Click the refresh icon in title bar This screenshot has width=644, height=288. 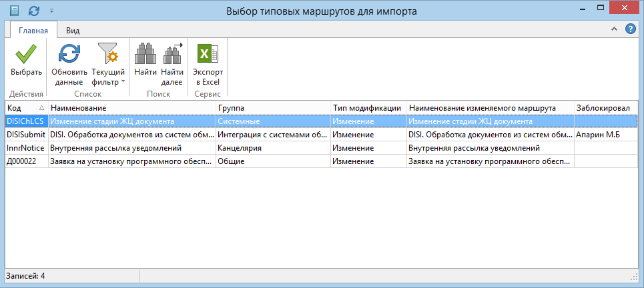[34, 11]
